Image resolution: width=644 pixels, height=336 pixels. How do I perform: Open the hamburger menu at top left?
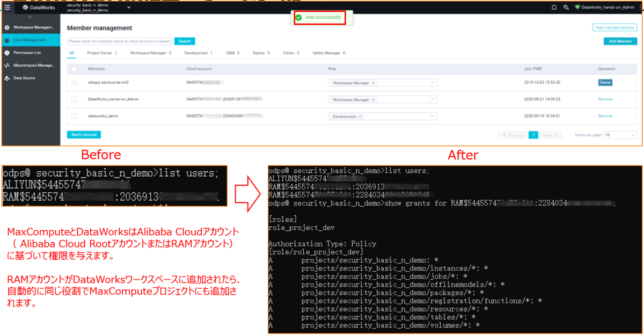click(7, 8)
